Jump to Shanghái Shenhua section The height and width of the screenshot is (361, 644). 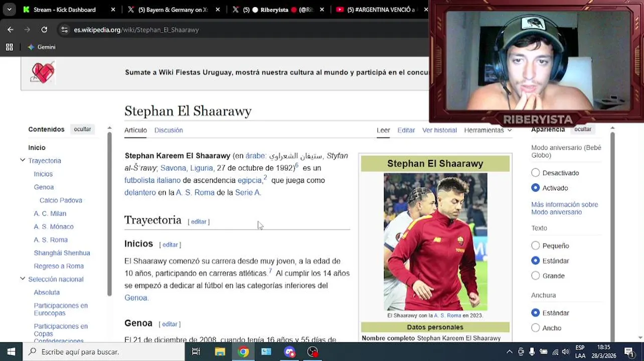click(62, 253)
